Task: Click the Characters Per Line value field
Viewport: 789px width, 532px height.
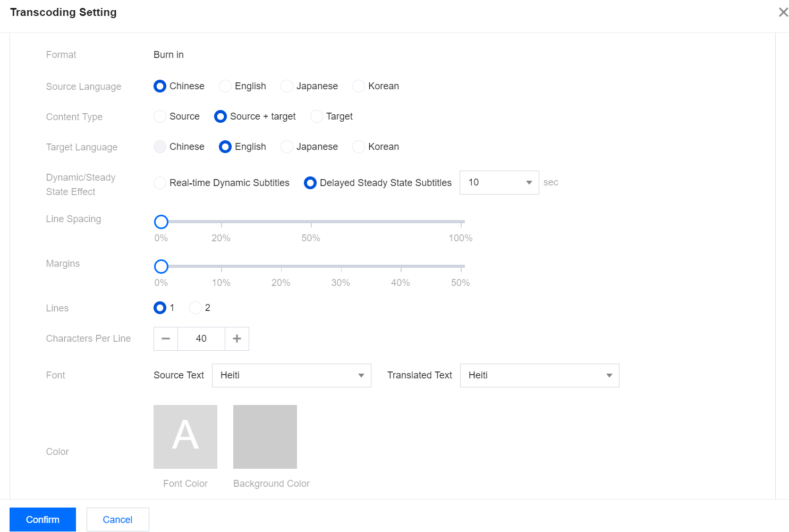Action: click(x=201, y=339)
